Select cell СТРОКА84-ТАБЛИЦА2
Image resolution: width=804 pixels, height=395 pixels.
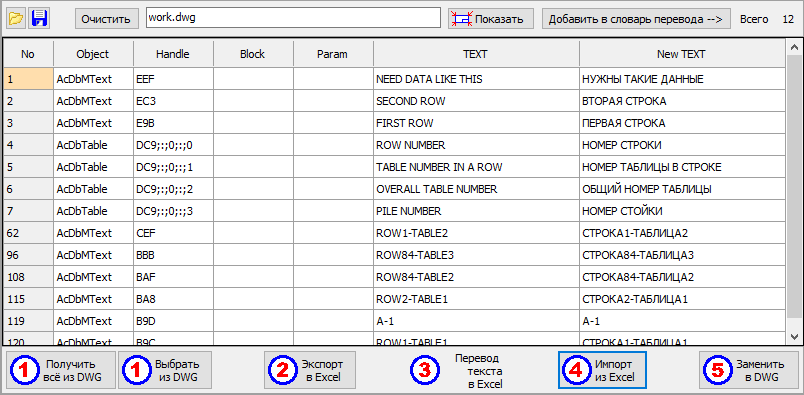click(682, 277)
